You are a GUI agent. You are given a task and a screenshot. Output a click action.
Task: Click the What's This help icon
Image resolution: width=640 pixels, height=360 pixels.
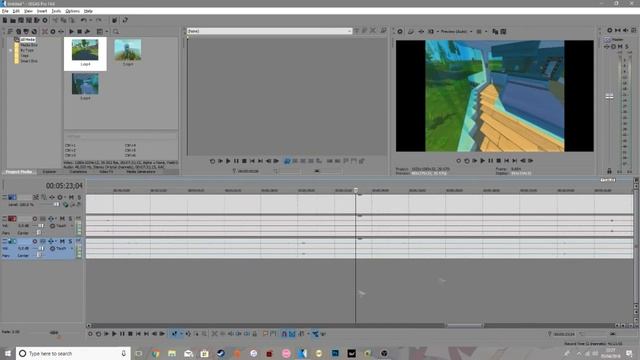pyautogui.click(x=125, y=20)
